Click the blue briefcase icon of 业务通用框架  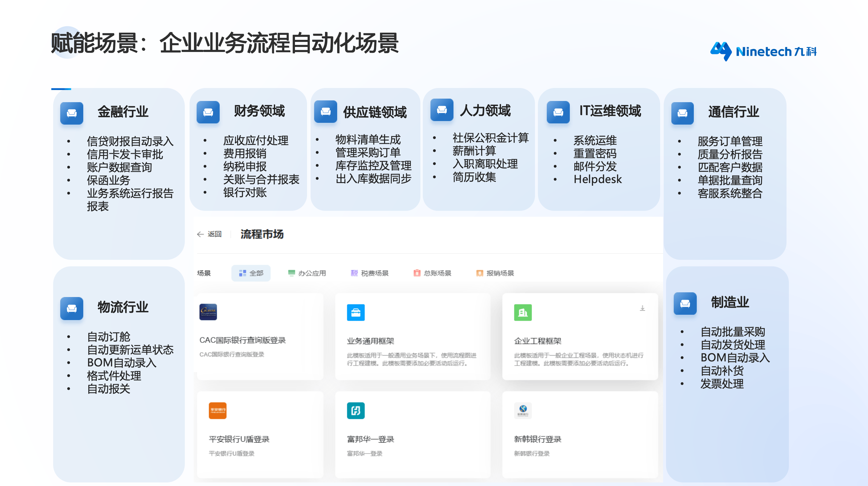click(x=355, y=312)
